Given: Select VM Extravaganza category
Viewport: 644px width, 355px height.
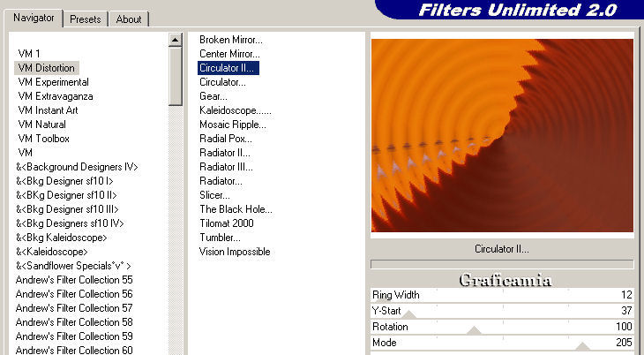Looking at the screenshot, I should tap(56, 96).
